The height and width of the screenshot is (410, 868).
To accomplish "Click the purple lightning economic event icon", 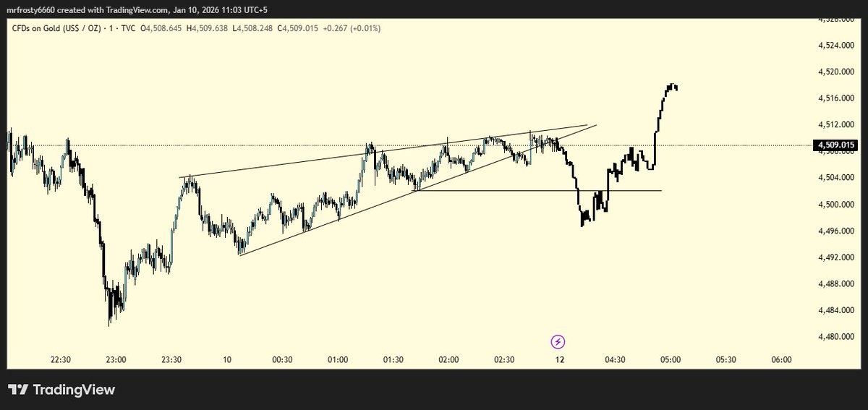I will click(558, 341).
